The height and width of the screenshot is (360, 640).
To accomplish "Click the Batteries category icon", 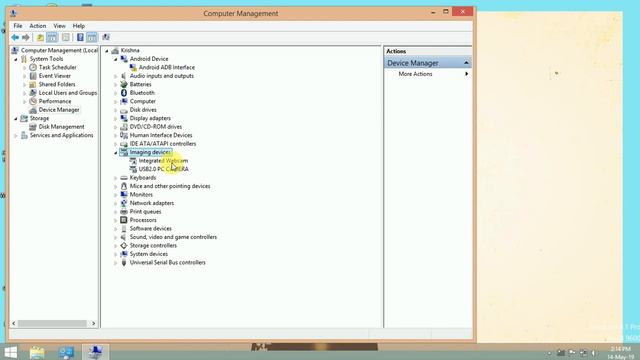I will [124, 84].
